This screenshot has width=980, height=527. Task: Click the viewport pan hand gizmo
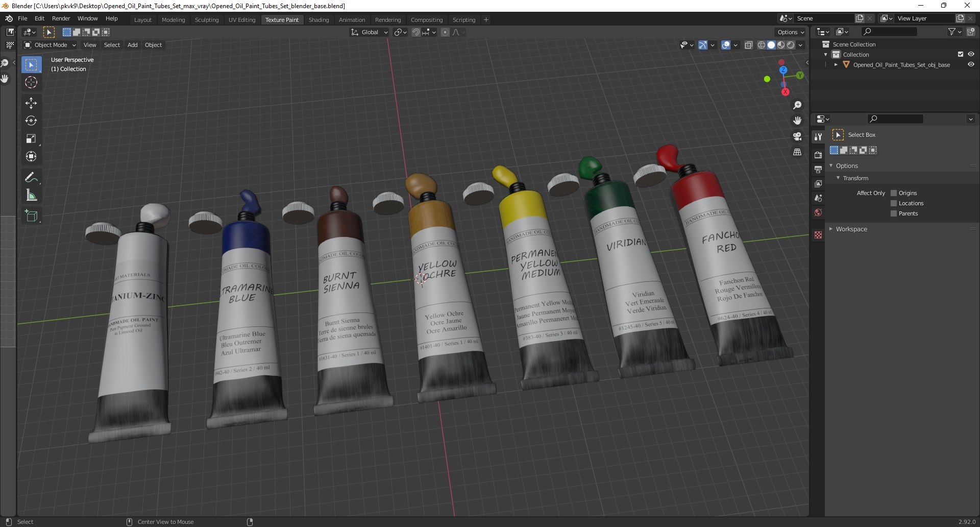tap(797, 121)
